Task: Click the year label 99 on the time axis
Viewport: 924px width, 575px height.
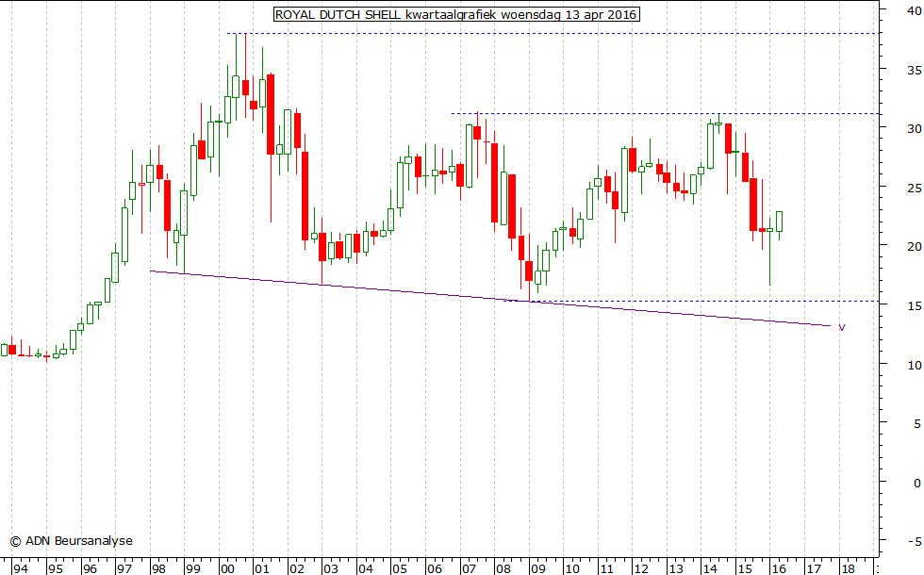Action: (192, 569)
